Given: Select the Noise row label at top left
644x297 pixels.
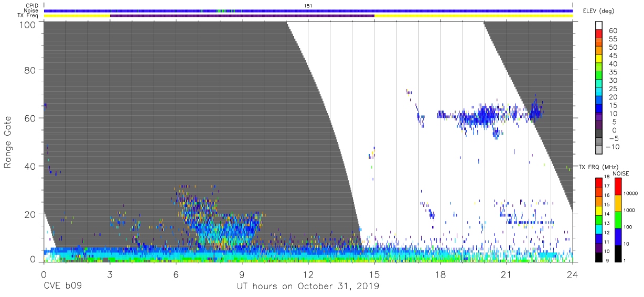Looking at the screenshot, I should (31, 10).
